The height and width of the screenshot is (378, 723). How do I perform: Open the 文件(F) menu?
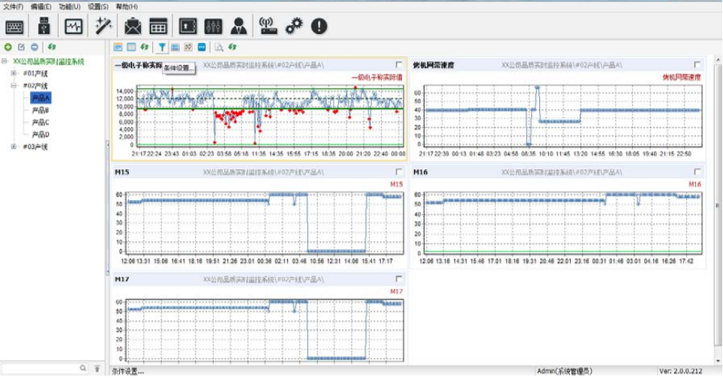(x=13, y=6)
